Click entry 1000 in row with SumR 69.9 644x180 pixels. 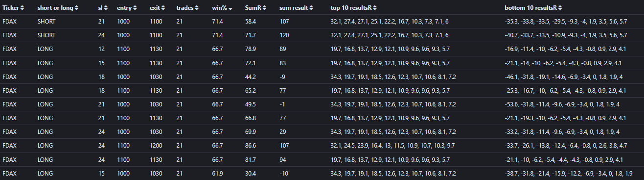124,131
